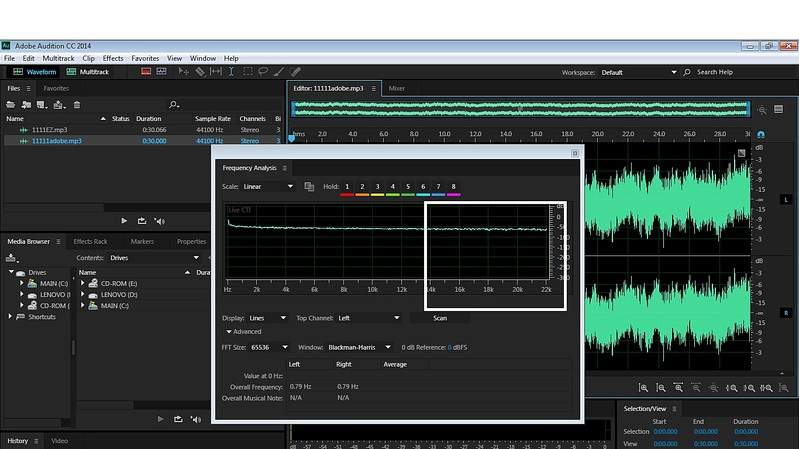Click Import File icon in Files panel

click(26, 105)
